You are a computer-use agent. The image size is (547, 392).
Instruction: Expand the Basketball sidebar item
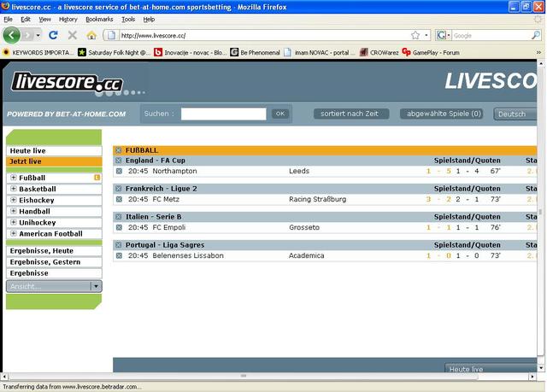coord(14,189)
